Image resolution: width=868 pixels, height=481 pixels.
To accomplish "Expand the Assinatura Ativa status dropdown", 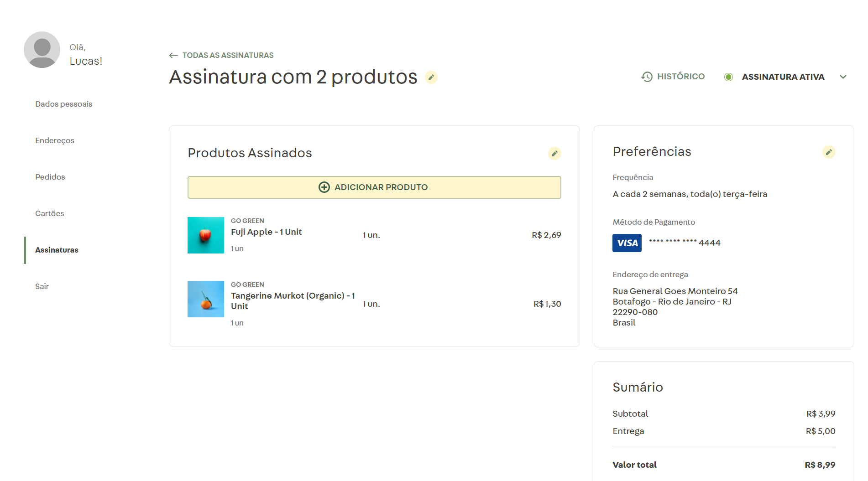I will coord(843,77).
